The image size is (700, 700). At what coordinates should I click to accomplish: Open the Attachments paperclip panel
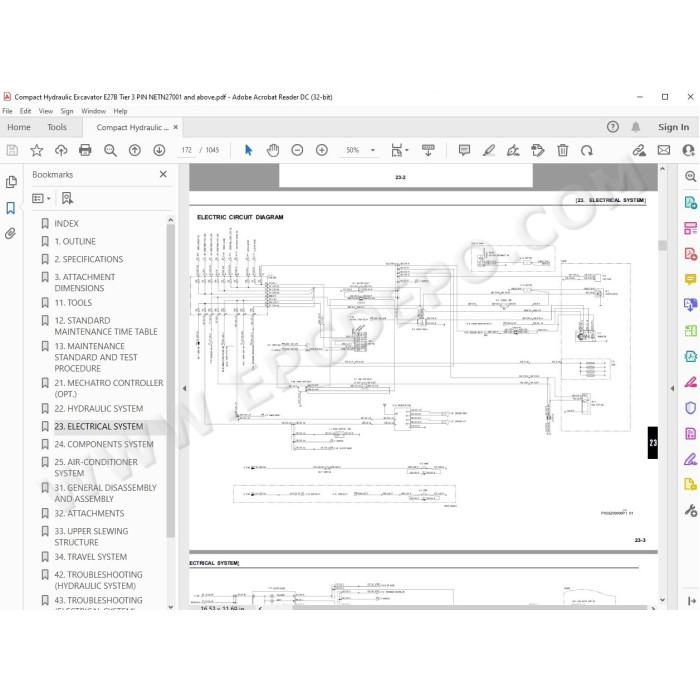click(11, 233)
